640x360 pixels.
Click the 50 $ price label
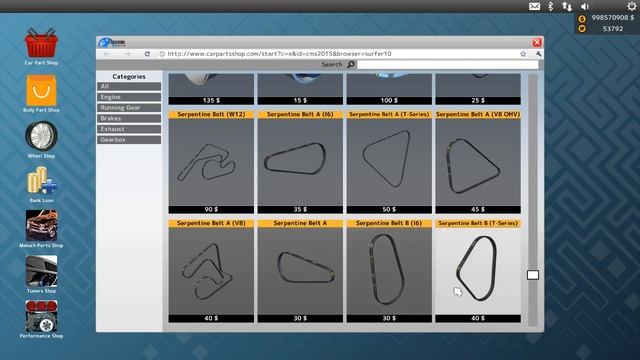coord(389,209)
